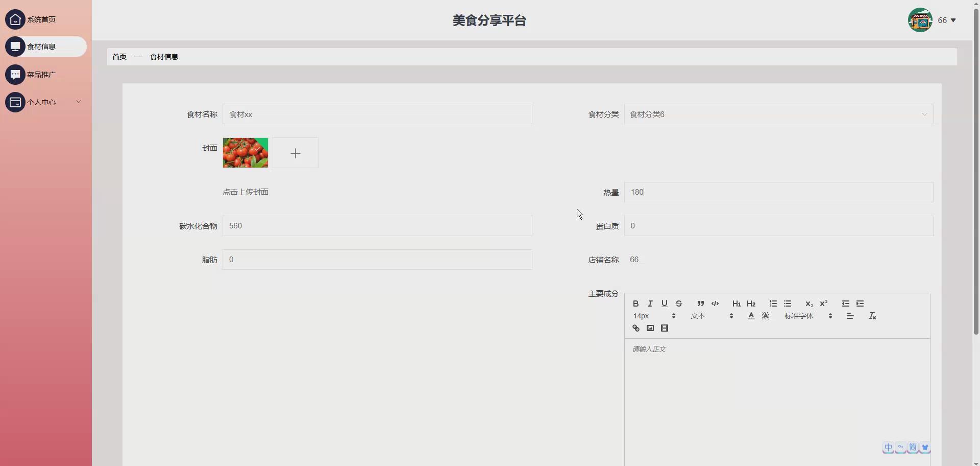Insert a link in the editor
Viewport: 980px width, 466px height.
pyautogui.click(x=636, y=328)
